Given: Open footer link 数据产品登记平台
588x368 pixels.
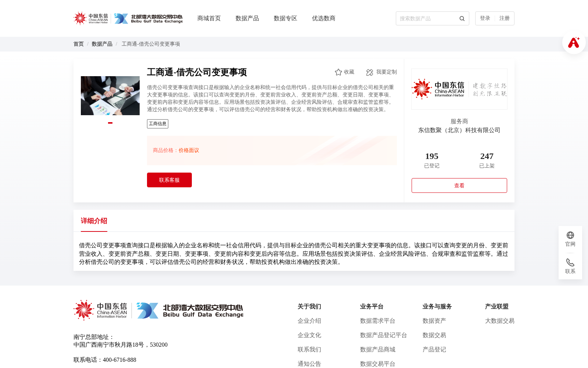Looking at the screenshot, I should point(384,335).
